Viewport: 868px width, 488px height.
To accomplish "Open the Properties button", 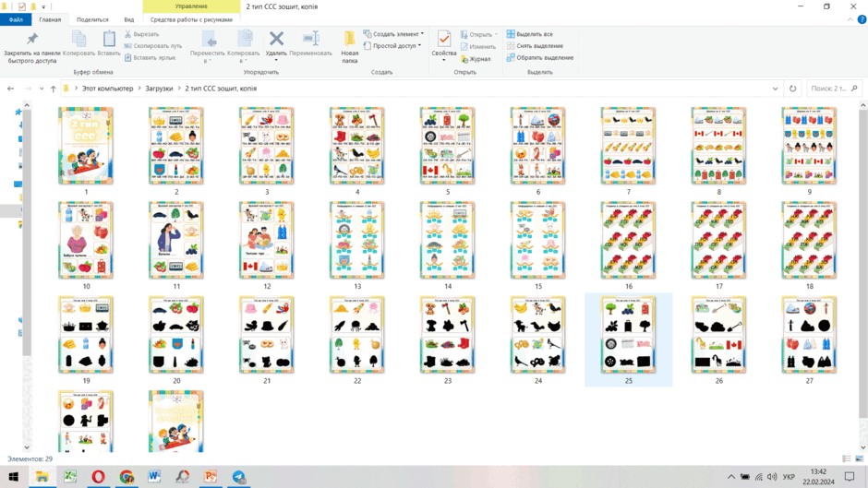I will (444, 46).
